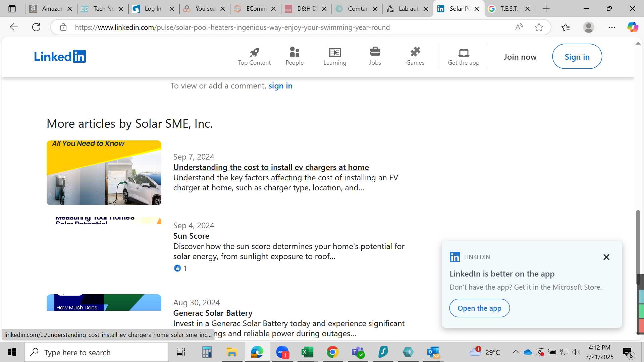Click the Open the app button
The image size is (644, 362).
[x=479, y=308]
